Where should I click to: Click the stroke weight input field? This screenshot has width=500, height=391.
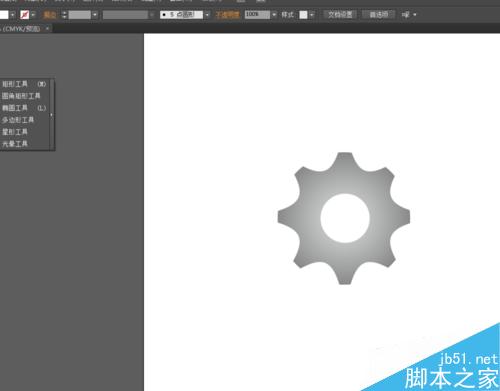click(80, 15)
